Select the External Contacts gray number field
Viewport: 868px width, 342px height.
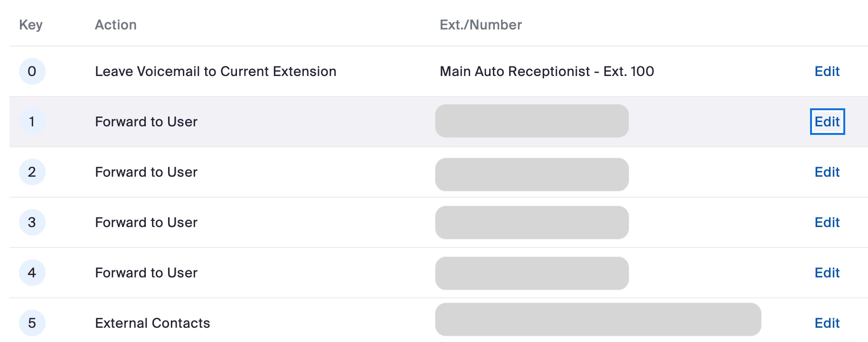pyautogui.click(x=598, y=320)
